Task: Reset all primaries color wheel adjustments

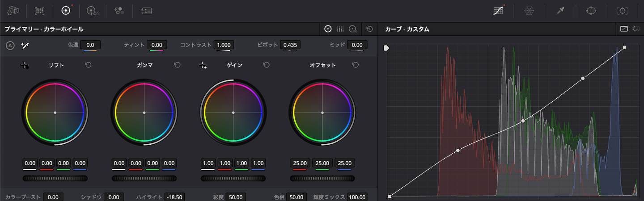Action: tap(369, 29)
